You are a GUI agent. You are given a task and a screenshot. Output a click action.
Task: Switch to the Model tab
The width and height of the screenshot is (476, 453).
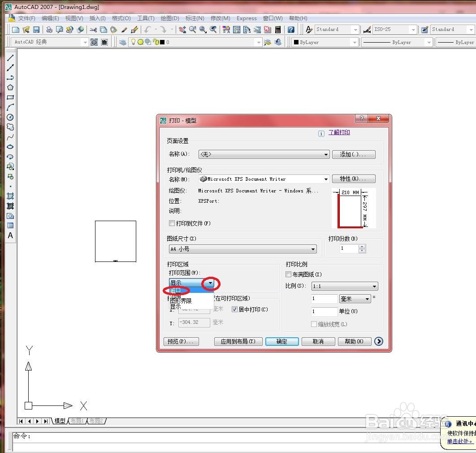60,421
